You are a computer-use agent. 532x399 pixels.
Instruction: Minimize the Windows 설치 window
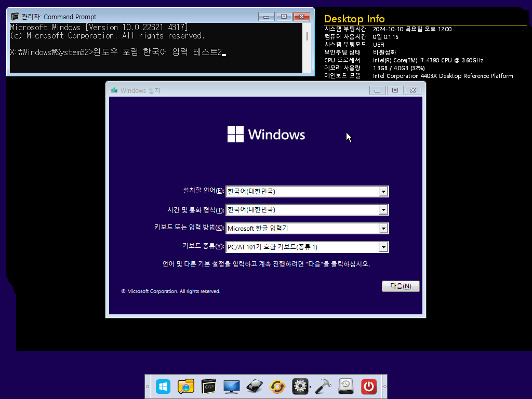click(377, 90)
